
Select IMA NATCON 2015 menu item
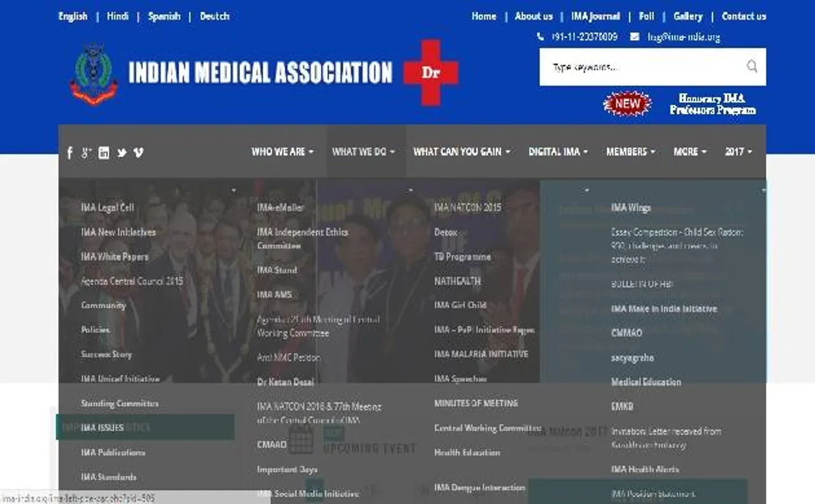pos(467,207)
